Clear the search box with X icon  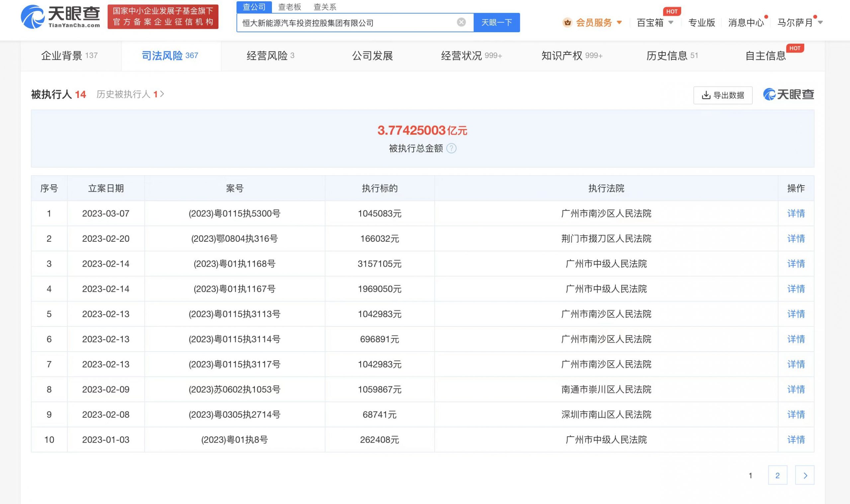tap(461, 23)
